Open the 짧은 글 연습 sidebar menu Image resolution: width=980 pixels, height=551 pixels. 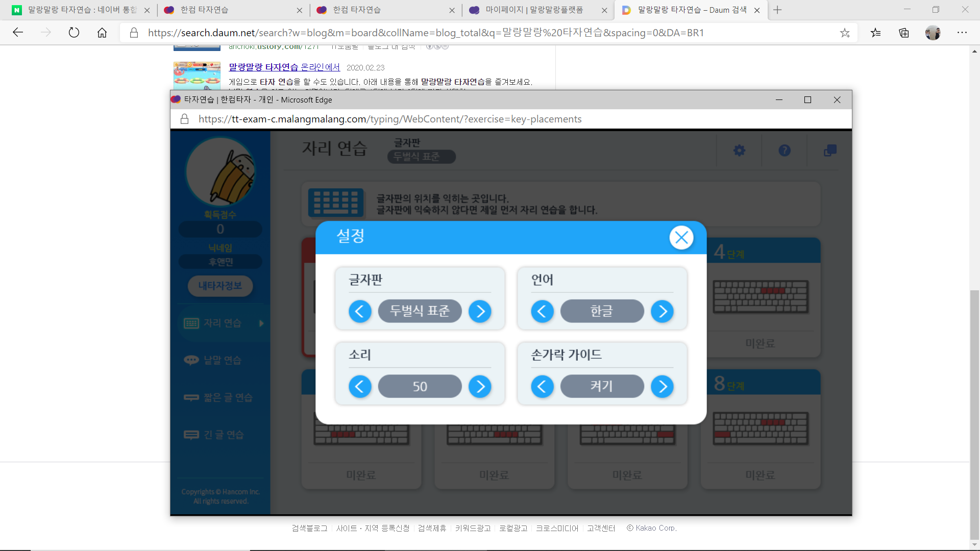(228, 397)
